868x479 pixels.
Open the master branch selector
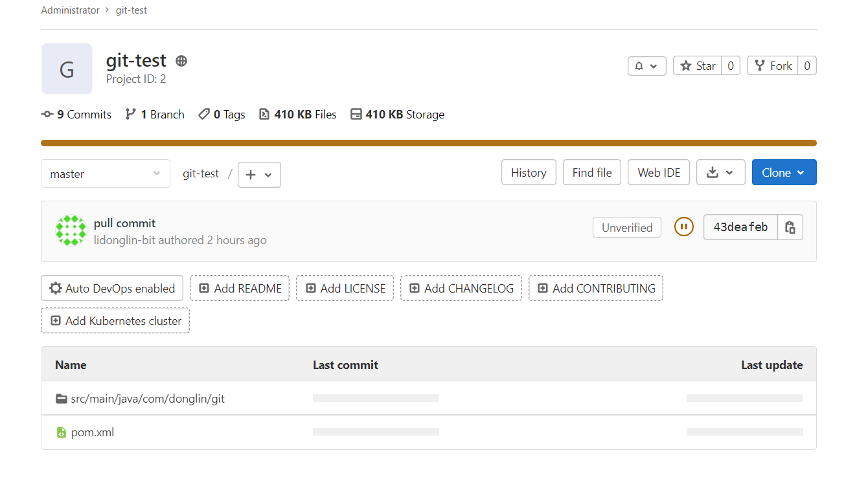coord(106,173)
